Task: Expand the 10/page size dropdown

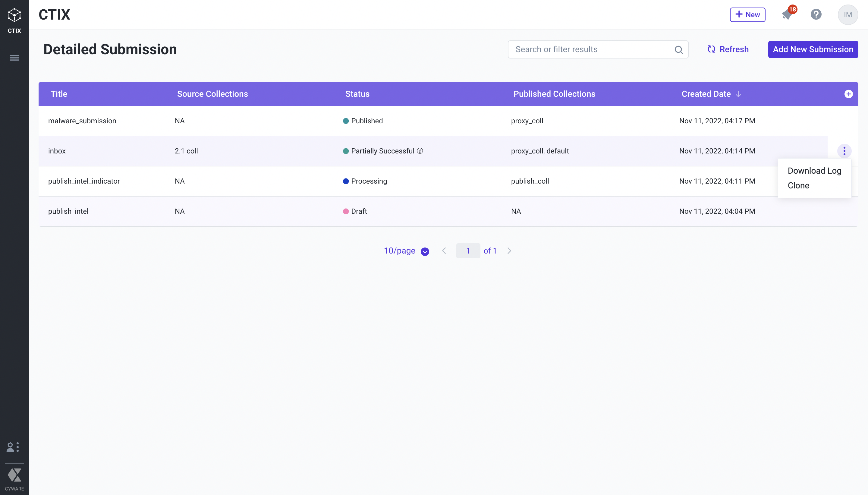Action: [x=425, y=251]
